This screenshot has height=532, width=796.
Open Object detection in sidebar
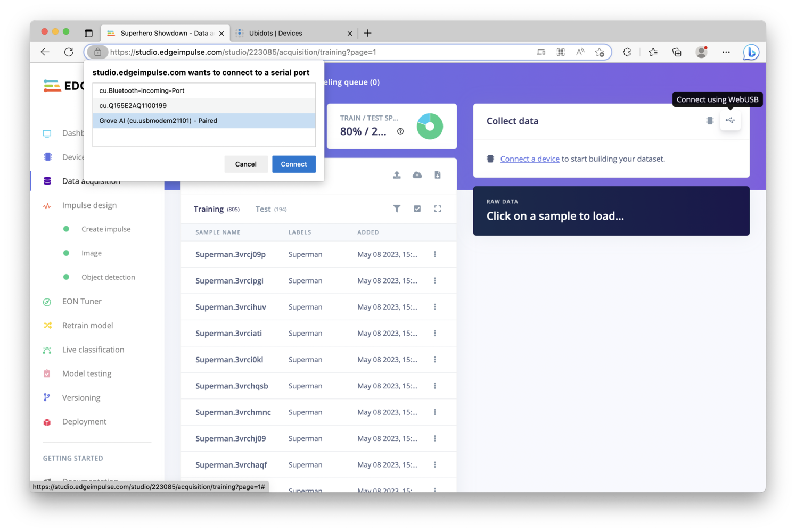click(x=108, y=277)
